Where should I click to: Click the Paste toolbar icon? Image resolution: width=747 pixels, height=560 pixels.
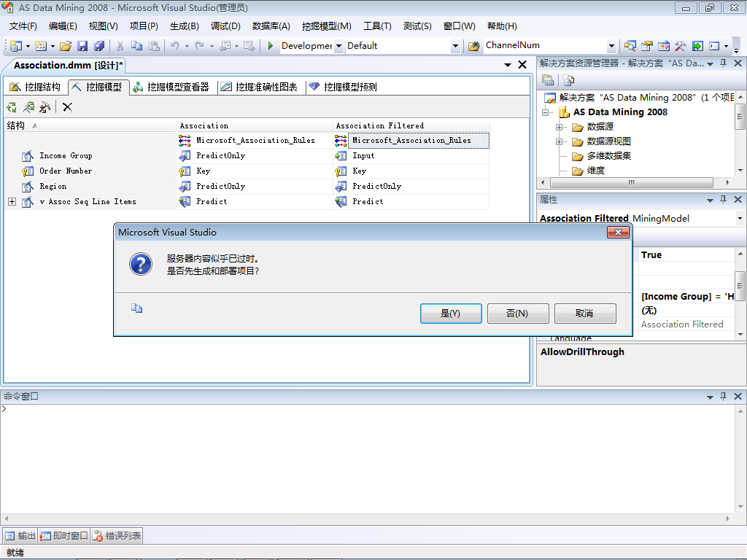(154, 46)
